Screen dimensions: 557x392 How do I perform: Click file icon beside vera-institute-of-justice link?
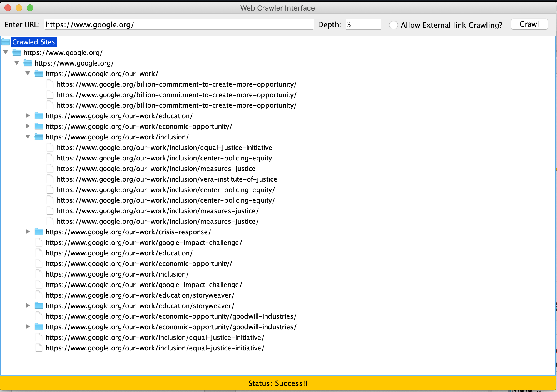50,179
